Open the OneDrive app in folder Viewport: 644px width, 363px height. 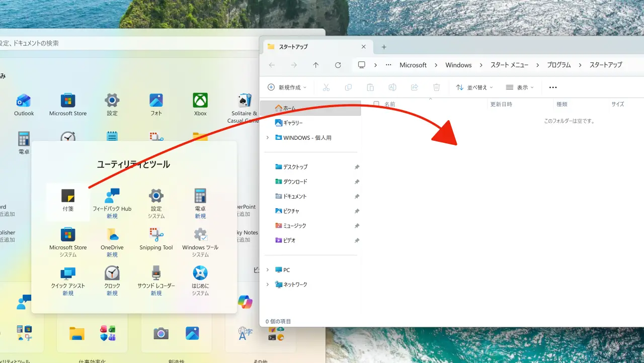point(112,238)
